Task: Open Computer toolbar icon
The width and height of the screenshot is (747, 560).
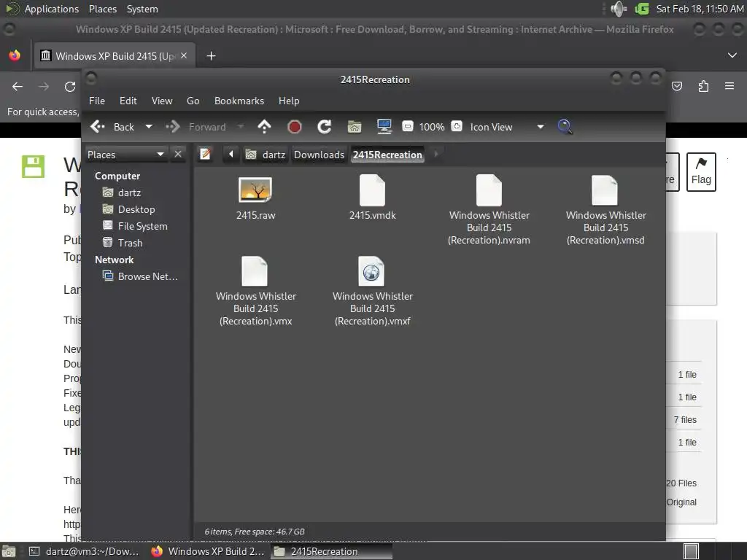Action: [384, 127]
